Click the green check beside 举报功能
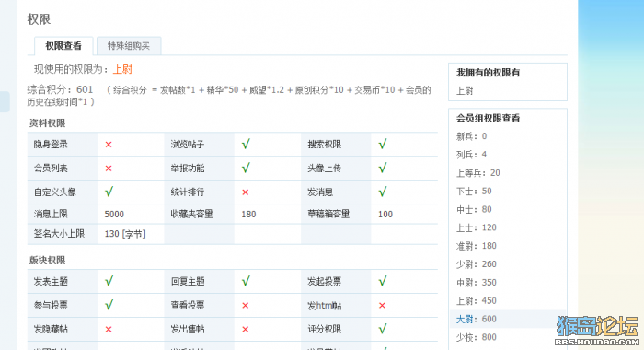Image resolution: width=644 pixels, height=350 pixels. coord(246,169)
